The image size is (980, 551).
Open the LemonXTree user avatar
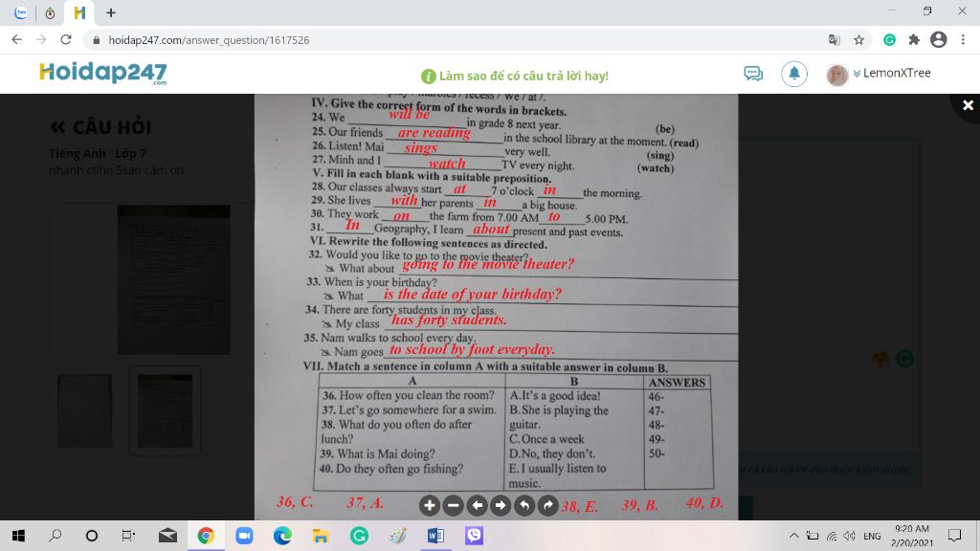coord(836,75)
